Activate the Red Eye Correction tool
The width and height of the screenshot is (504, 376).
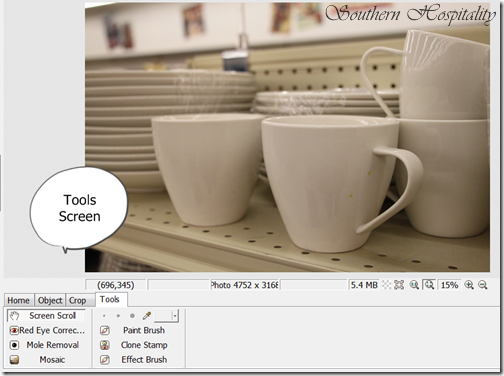point(46,330)
